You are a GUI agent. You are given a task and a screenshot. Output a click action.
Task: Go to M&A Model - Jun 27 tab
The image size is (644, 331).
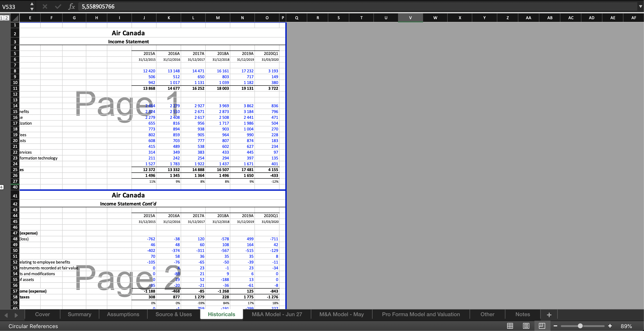[277, 314]
